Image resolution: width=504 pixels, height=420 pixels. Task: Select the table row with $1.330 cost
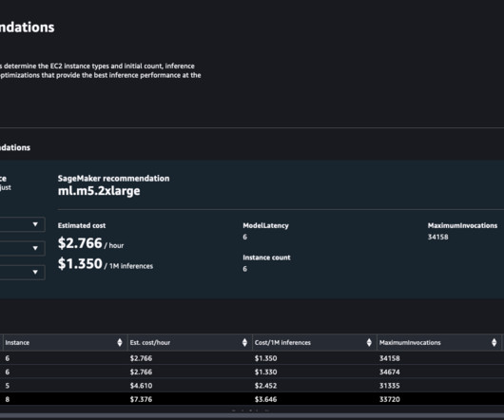click(252, 372)
